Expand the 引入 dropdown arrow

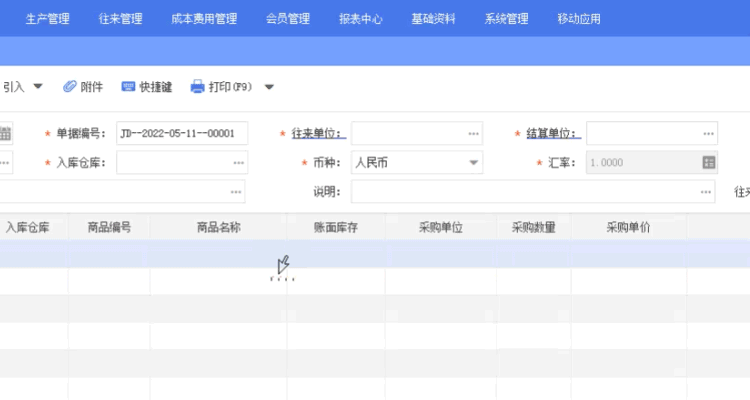click(x=38, y=87)
